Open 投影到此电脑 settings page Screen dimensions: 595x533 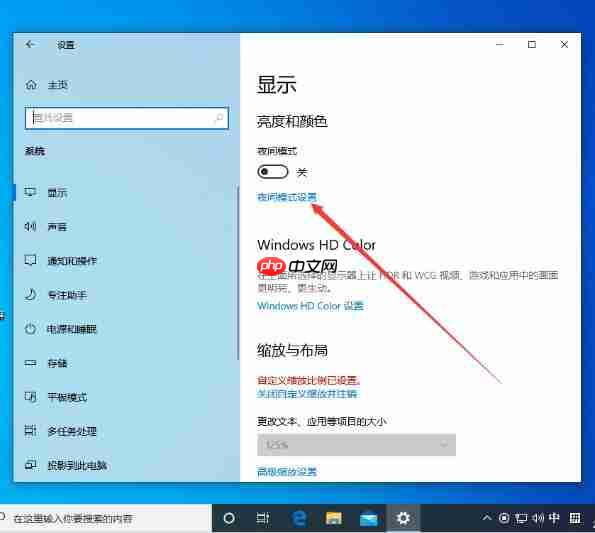[77, 465]
